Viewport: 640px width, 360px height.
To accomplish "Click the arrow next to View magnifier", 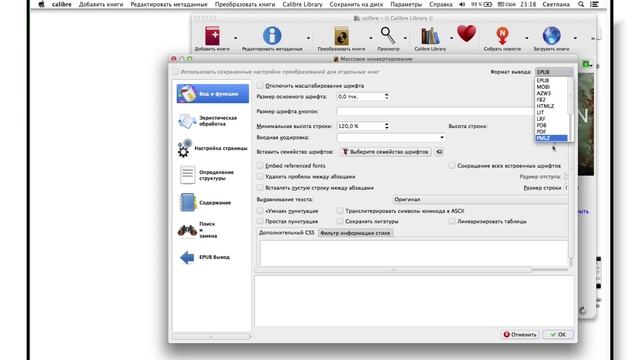I will 405,38.
